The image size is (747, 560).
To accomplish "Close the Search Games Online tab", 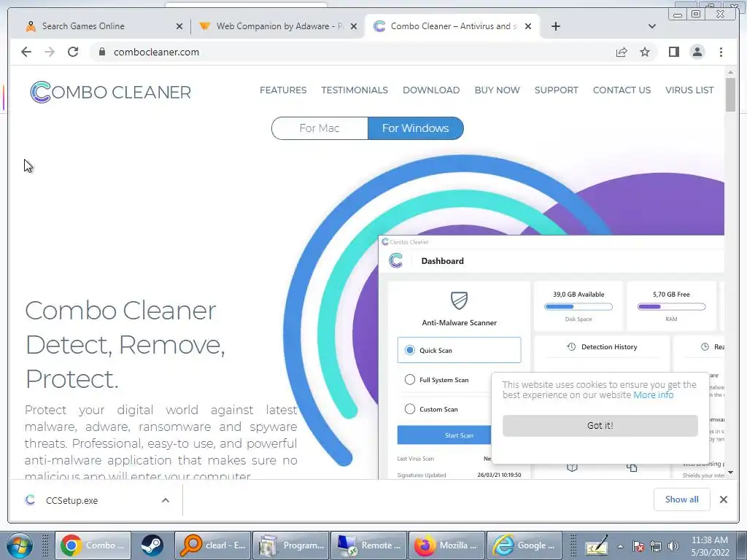I will 179,26.
